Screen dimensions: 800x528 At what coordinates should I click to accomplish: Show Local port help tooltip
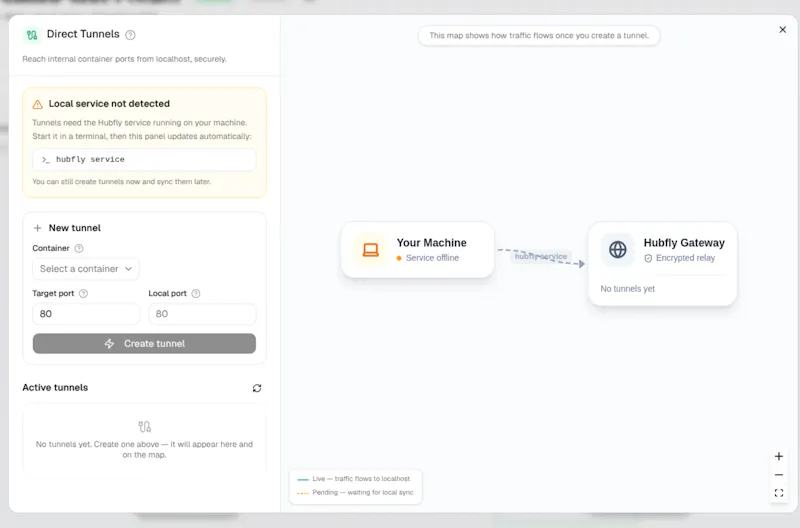[196, 293]
